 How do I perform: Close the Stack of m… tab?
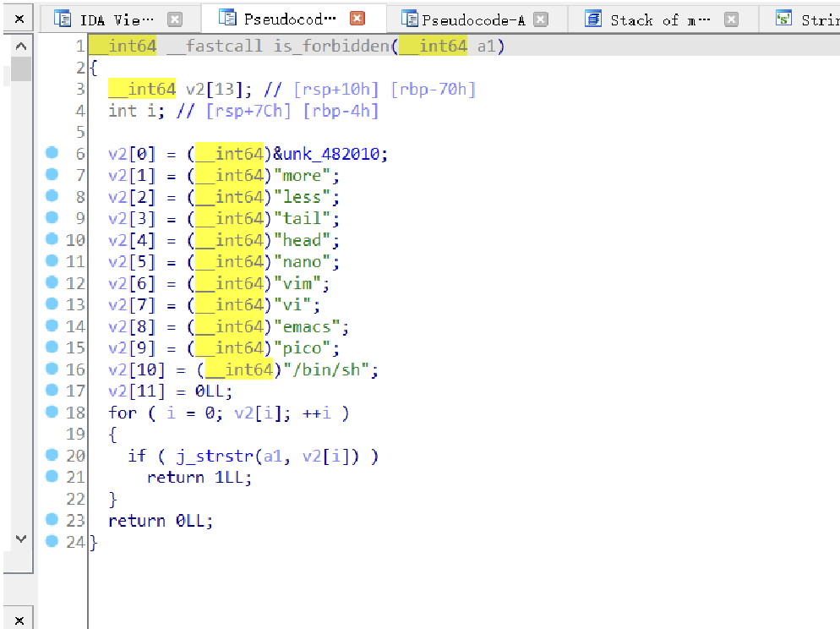click(x=731, y=19)
